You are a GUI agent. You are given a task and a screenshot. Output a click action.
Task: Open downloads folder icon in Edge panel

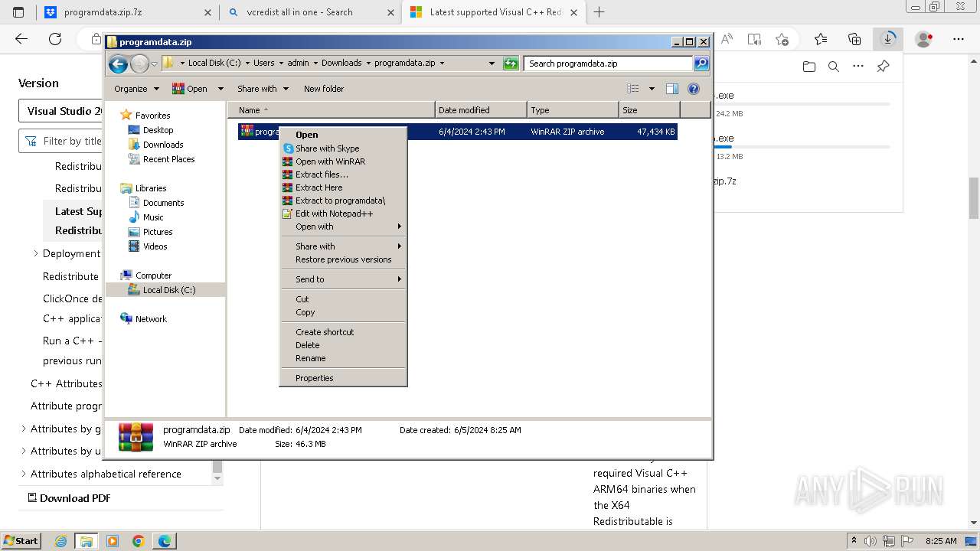click(809, 67)
